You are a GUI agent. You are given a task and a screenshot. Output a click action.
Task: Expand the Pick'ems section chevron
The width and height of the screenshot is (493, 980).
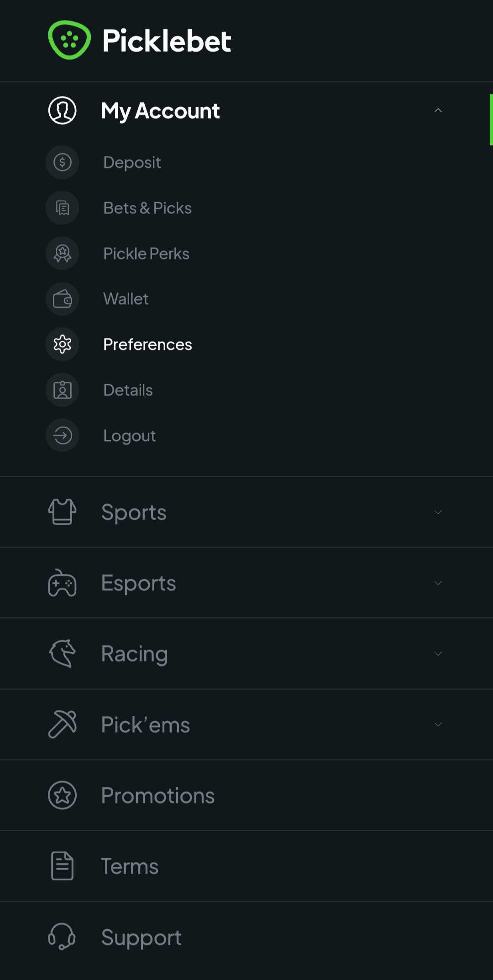pos(438,725)
